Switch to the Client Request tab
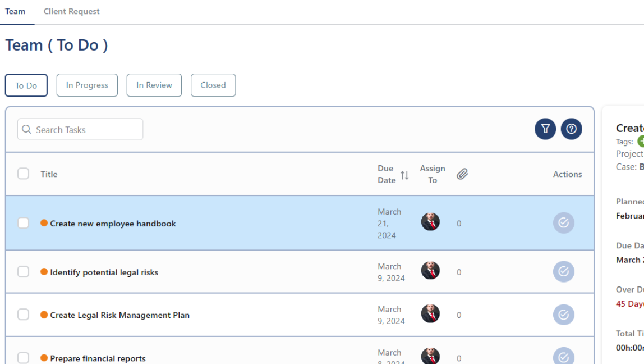 pos(71,11)
